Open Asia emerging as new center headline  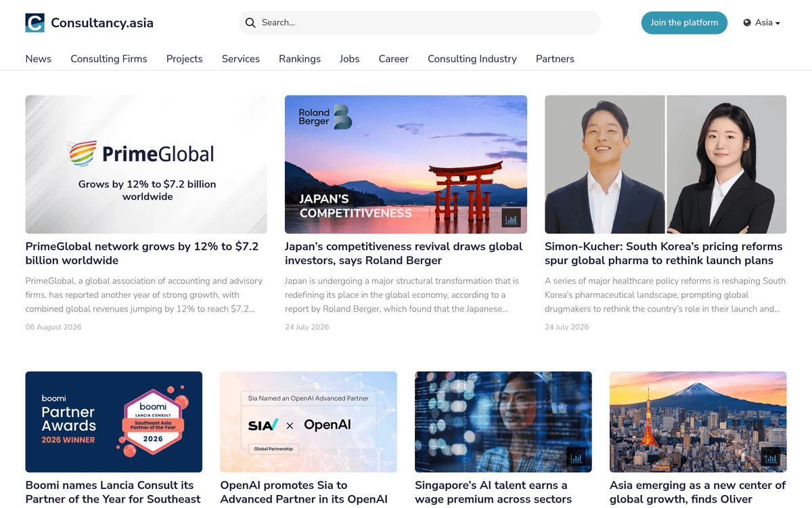[698, 492]
